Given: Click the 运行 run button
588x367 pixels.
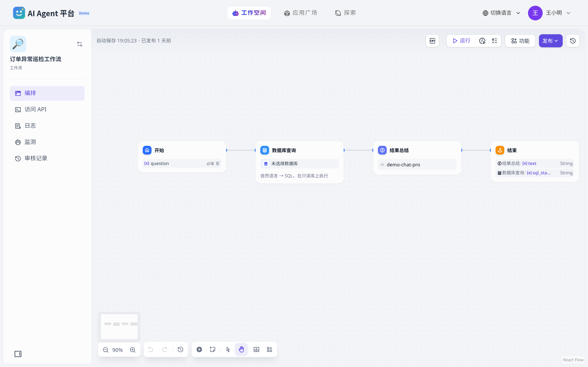Looking at the screenshot, I should pyautogui.click(x=461, y=41).
